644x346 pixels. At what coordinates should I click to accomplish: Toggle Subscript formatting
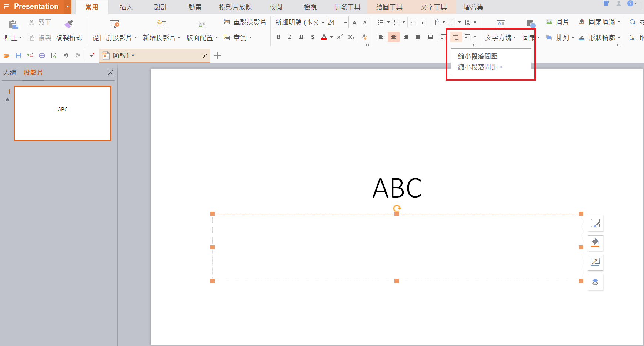[x=351, y=37]
